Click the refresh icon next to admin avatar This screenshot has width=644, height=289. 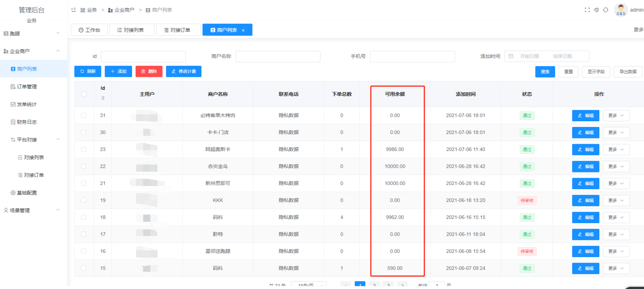606,10
